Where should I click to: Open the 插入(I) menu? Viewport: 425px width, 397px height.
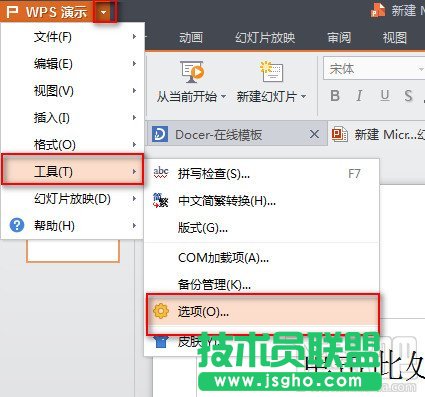coord(72,118)
